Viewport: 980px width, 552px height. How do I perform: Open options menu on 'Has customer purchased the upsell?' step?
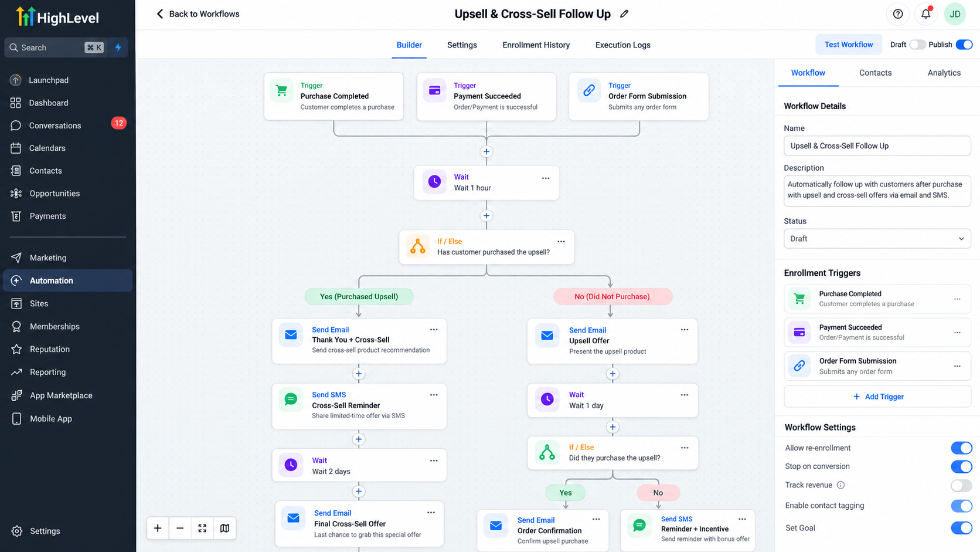561,242
